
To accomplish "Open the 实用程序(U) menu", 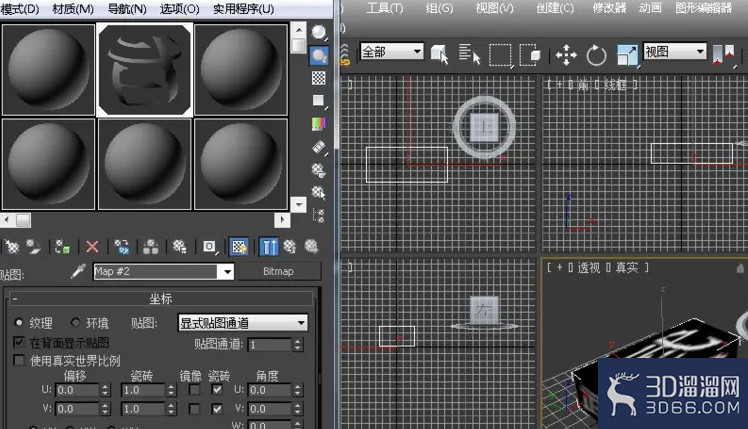I will point(243,9).
